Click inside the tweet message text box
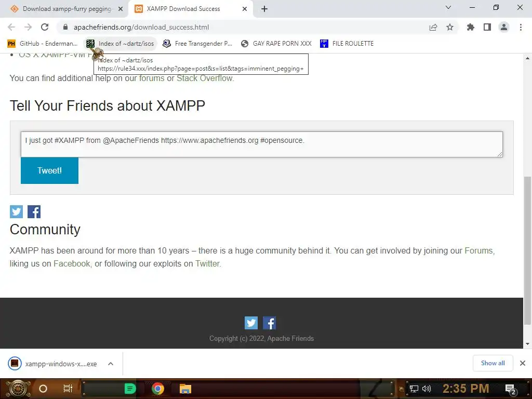Screen dimensions: 532x399 point(262,144)
